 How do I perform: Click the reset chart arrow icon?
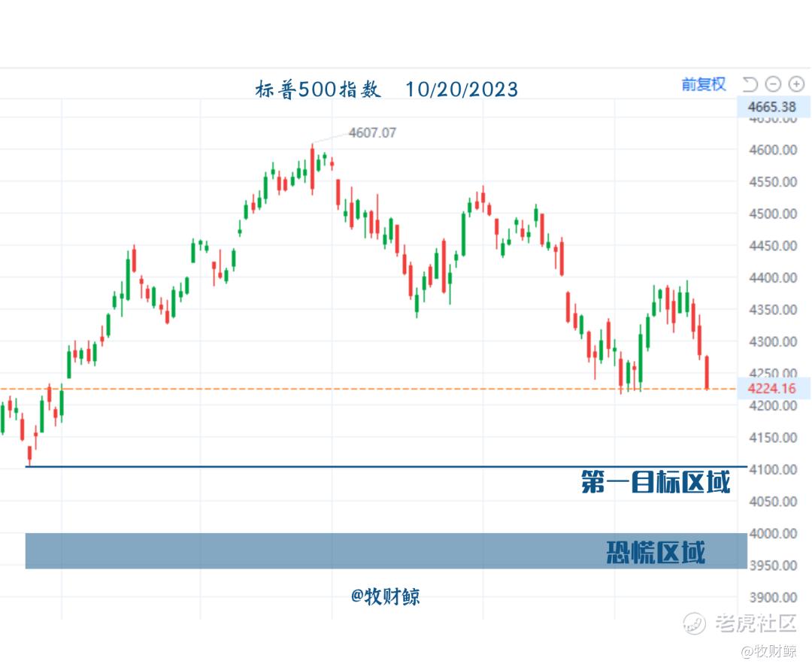coord(750,84)
